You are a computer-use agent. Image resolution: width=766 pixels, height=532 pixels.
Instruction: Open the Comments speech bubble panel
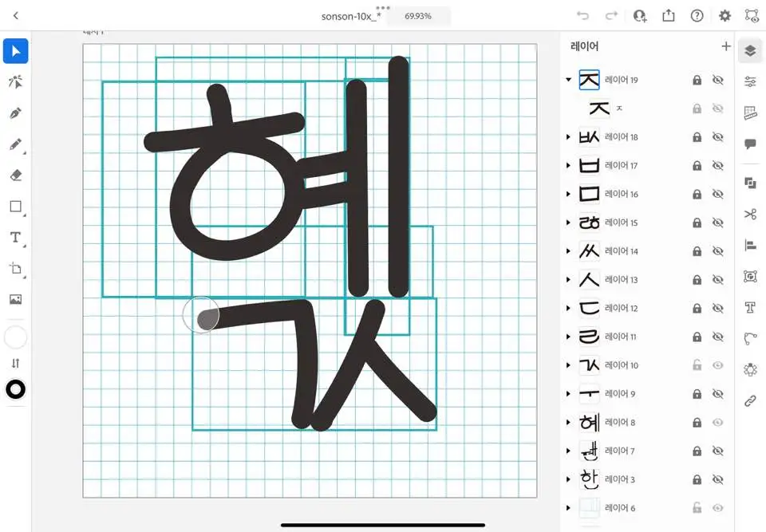pos(750,144)
